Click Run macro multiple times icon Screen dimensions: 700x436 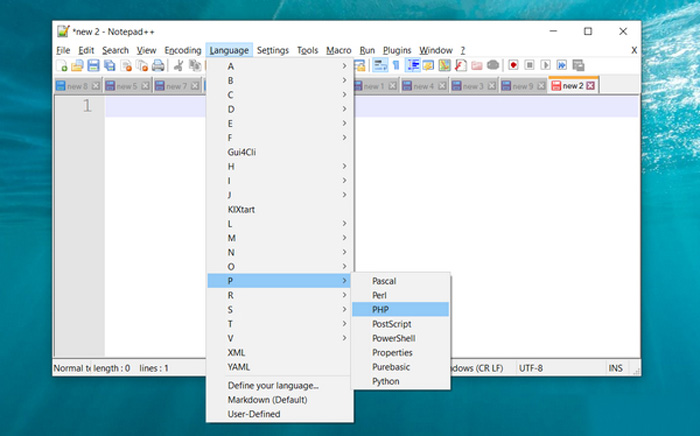(562, 66)
